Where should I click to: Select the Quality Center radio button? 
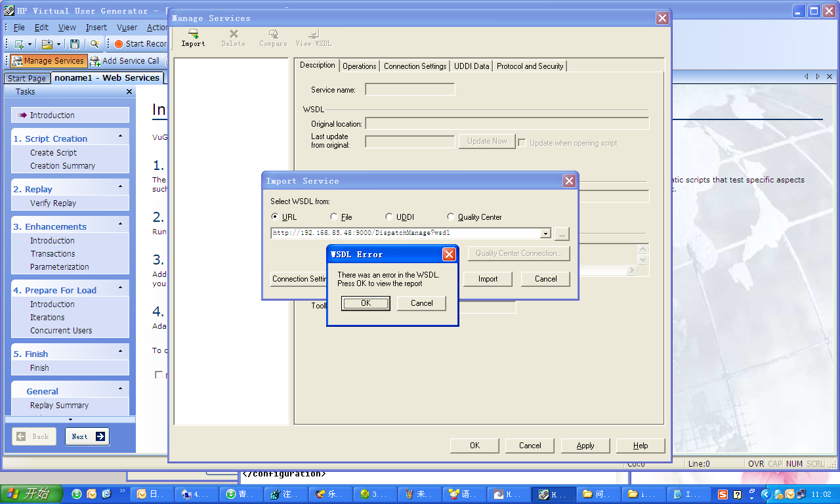click(x=451, y=217)
